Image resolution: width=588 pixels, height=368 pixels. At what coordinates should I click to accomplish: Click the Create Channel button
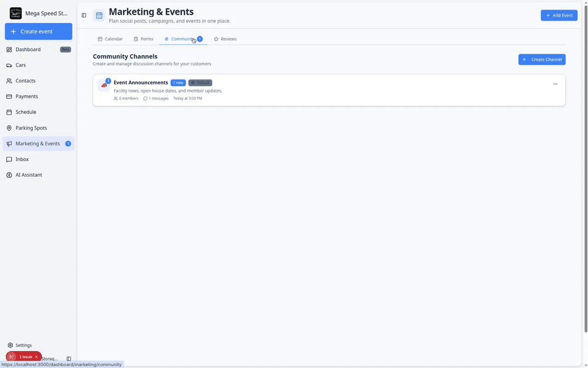(542, 59)
